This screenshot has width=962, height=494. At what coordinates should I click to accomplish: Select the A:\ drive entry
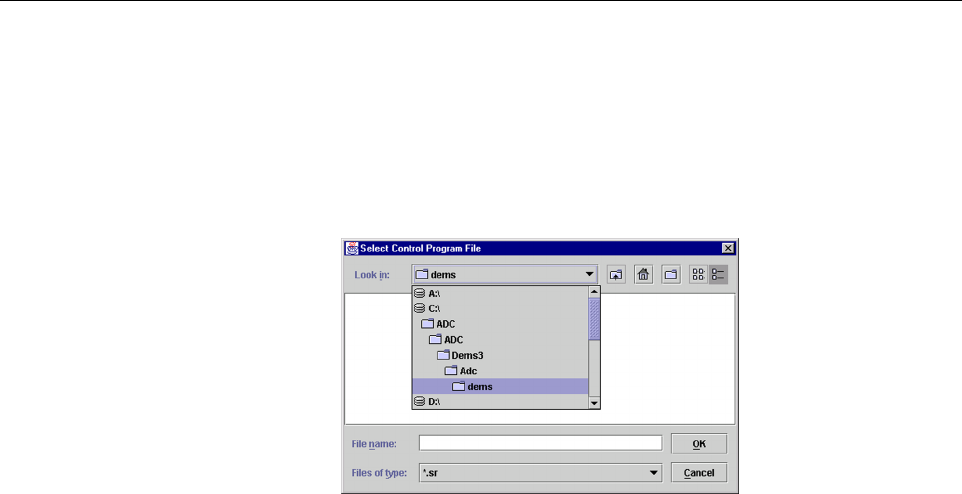click(500, 293)
